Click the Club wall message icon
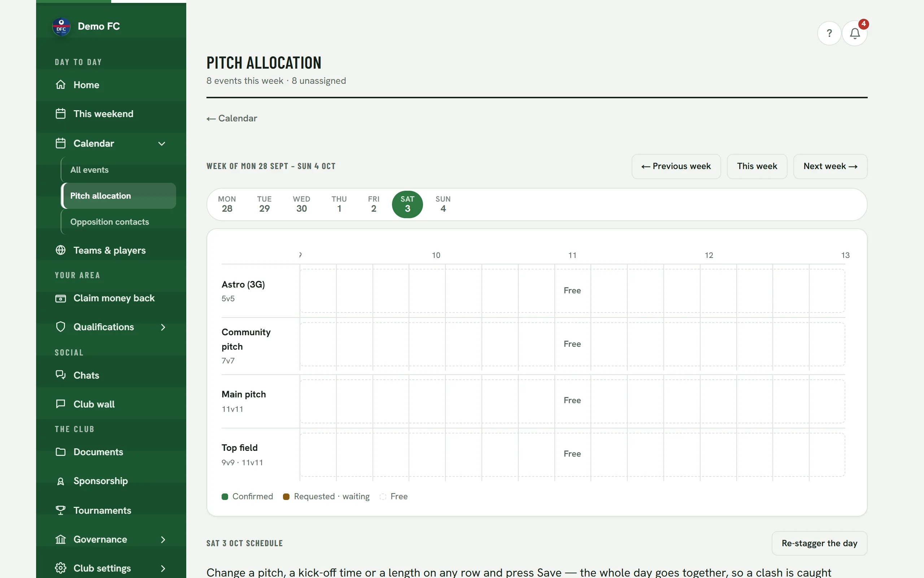 [61, 404]
